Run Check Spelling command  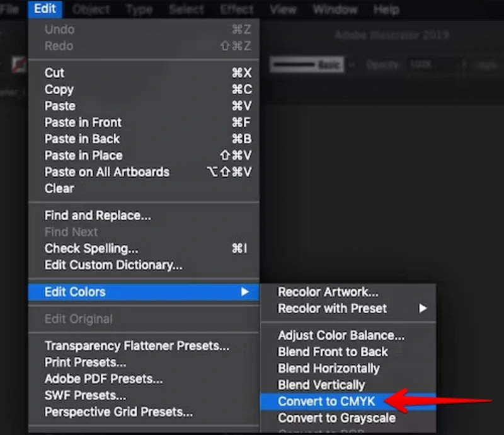pos(91,248)
